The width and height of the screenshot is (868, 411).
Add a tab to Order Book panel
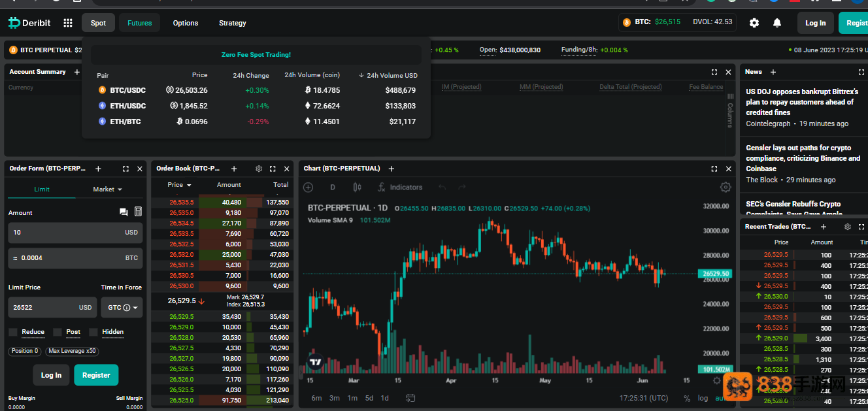point(234,169)
